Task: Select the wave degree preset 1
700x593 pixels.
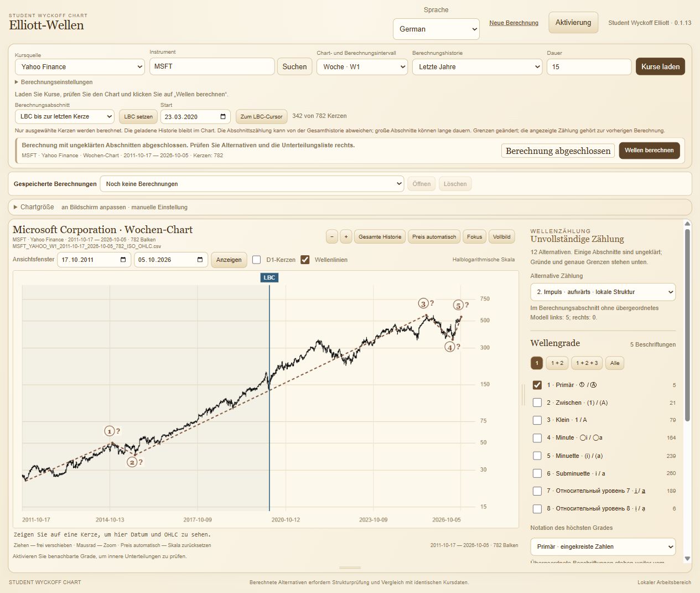Action: 537,363
